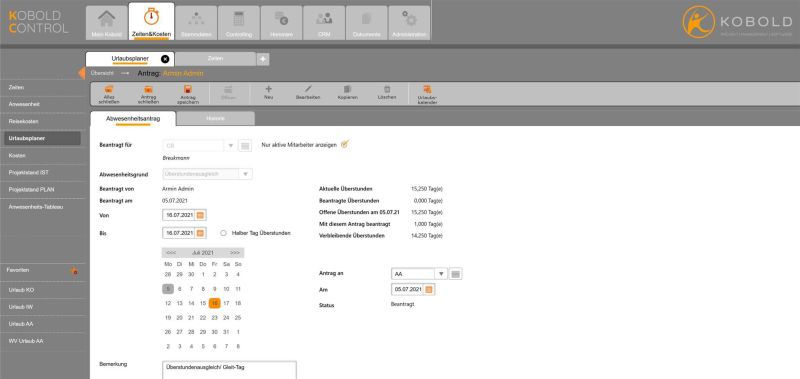The width and height of the screenshot is (800, 379).
Task: Click the Löschen trash icon
Action: (387, 89)
